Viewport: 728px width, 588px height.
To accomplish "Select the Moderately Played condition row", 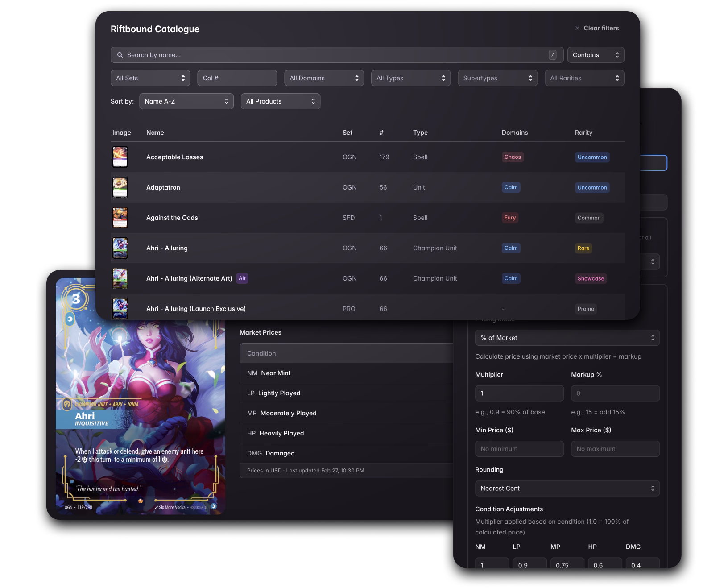I will click(347, 413).
